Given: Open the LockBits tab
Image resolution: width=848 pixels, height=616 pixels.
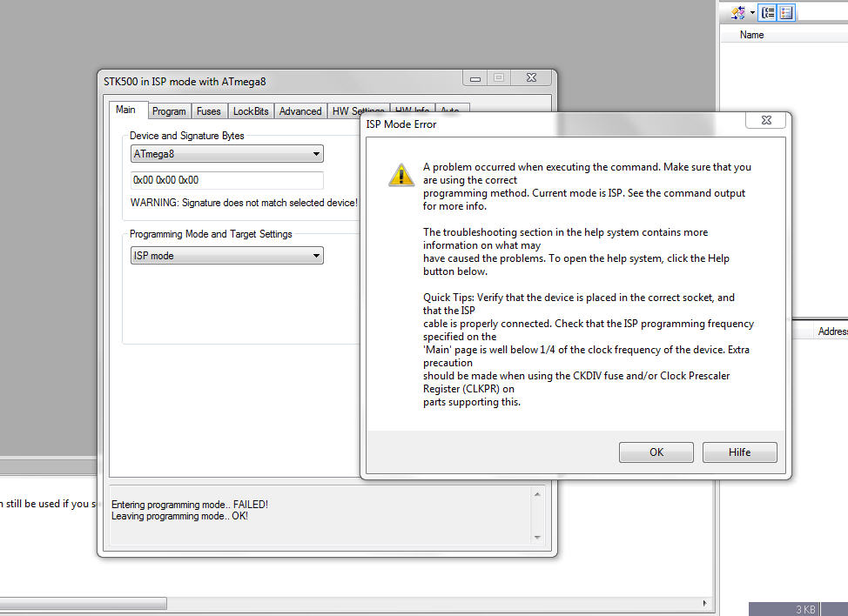Looking at the screenshot, I should point(251,111).
